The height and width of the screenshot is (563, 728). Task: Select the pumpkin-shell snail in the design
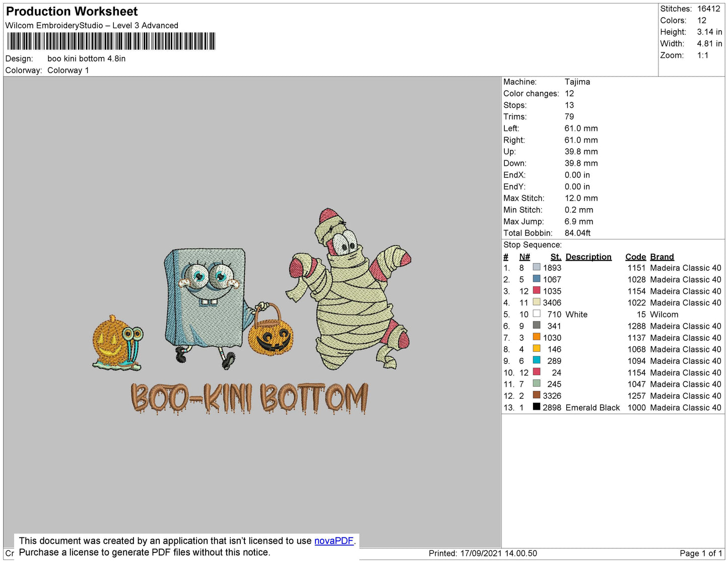117,343
